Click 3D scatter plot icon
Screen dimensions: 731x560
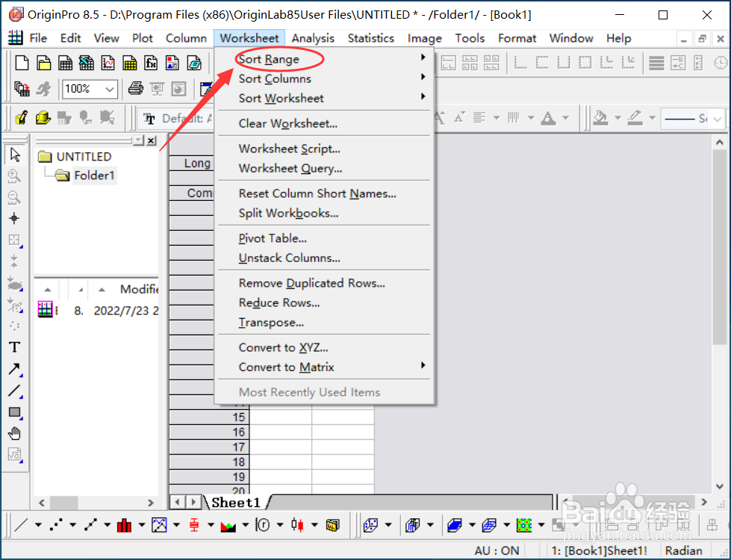click(370, 525)
